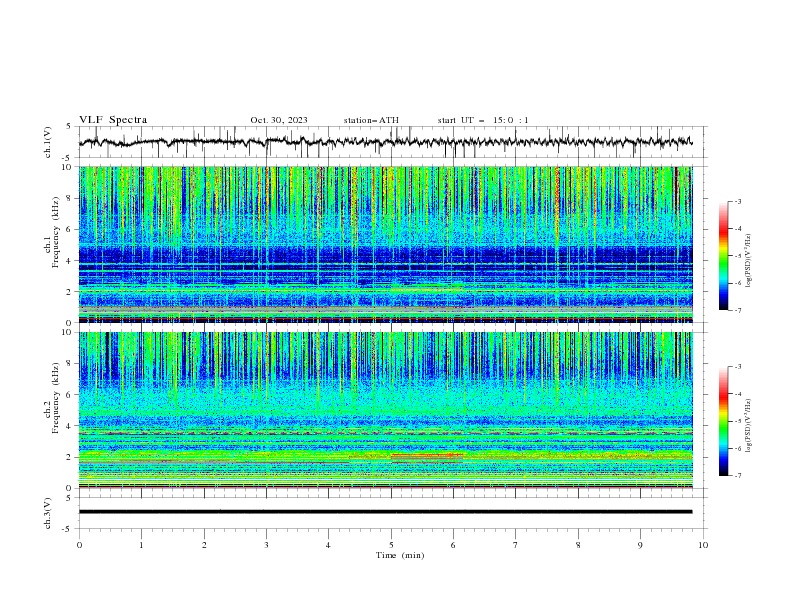Click the ch.1 voltage waveform trace
The height and width of the screenshot is (612, 792).
coord(385,142)
